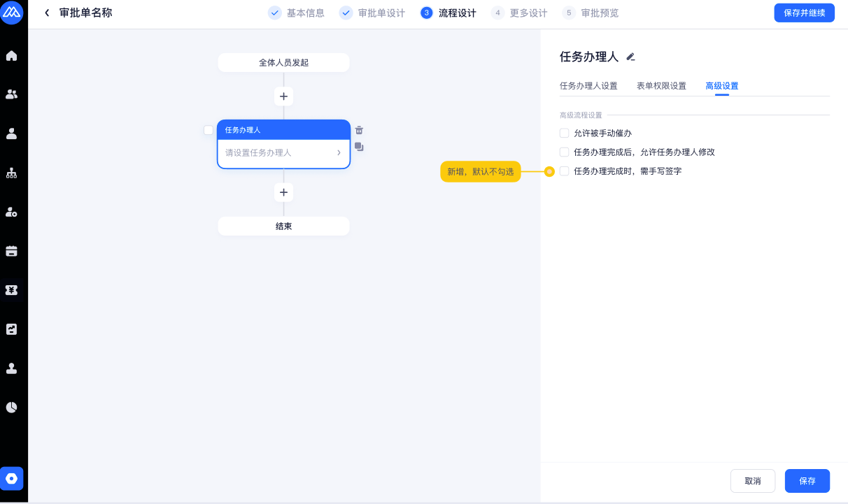Screen dimensions: 848x504
Task: Select the checkbox left of 任务办理人 node
Action: (x=209, y=130)
